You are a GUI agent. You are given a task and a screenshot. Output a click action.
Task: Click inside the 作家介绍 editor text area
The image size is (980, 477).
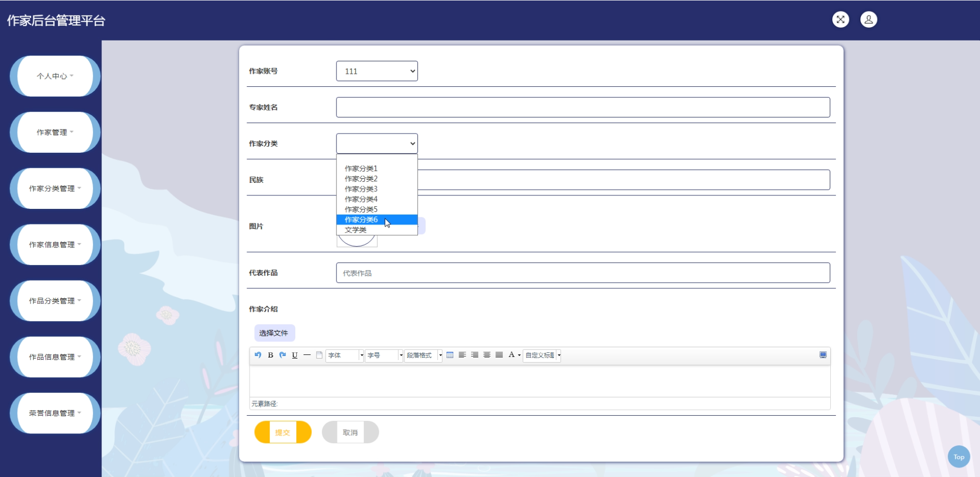(x=540, y=381)
